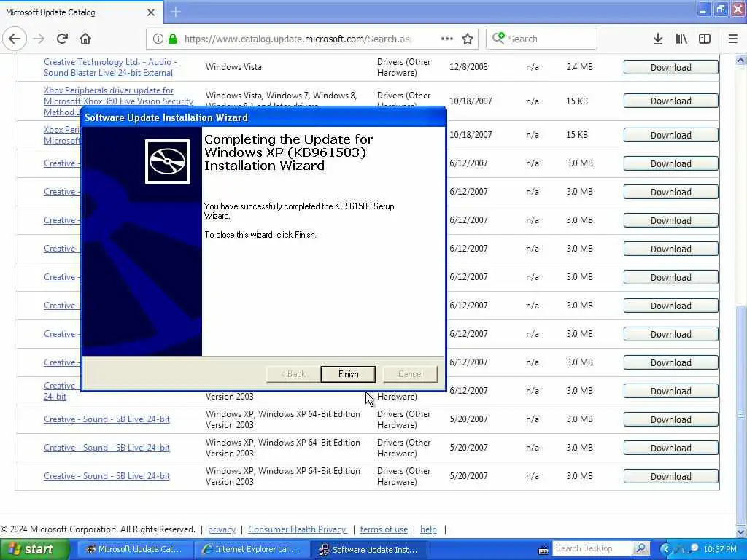Switch to Internet Explorer taskbar item

point(252,550)
